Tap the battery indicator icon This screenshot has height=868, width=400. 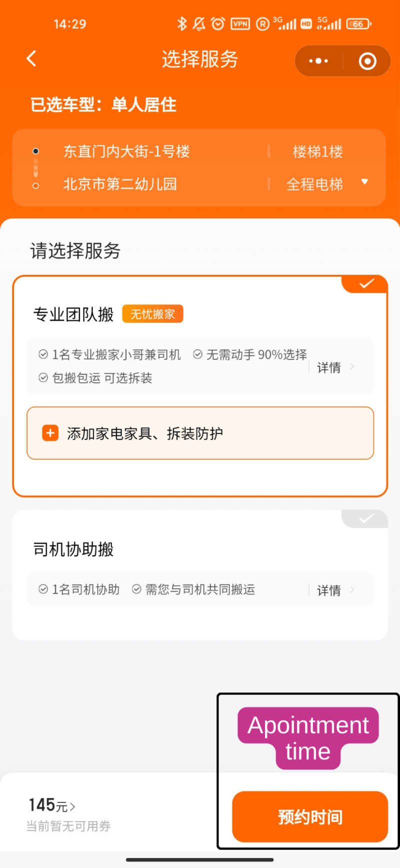tap(359, 24)
